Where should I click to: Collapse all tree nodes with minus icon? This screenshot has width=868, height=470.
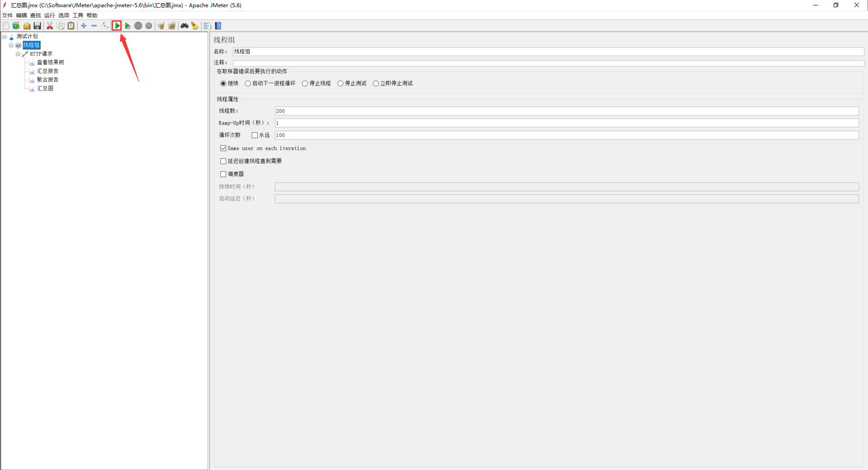[94, 26]
